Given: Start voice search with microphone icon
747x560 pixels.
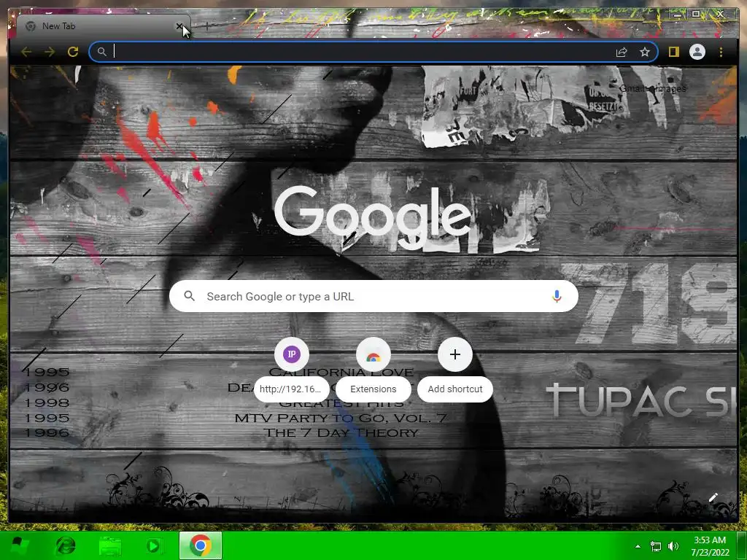Looking at the screenshot, I should 557,296.
